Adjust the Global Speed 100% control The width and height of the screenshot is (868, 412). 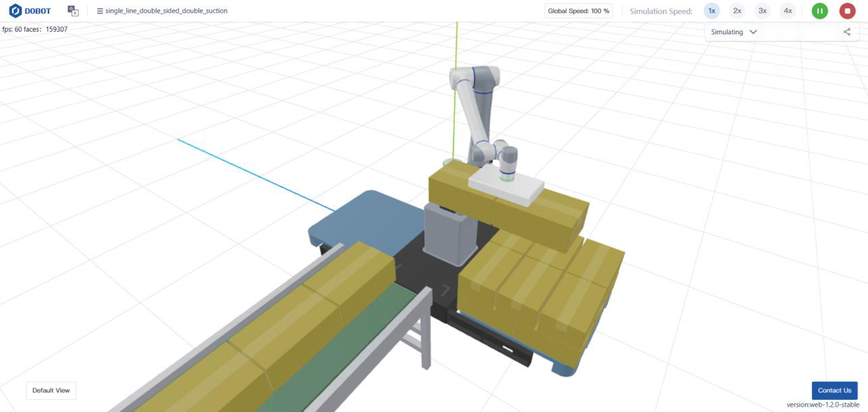click(578, 11)
